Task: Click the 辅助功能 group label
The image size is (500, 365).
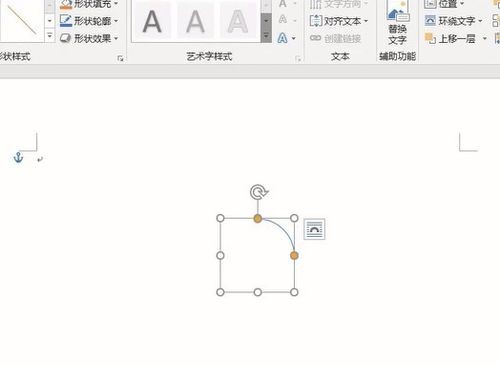Action: pyautogui.click(x=397, y=57)
